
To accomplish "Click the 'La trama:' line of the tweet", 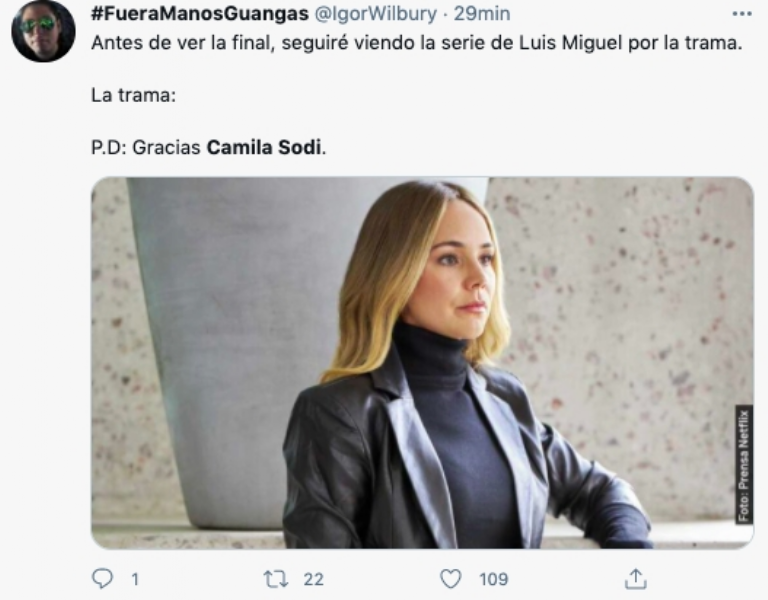I will tap(133, 95).
